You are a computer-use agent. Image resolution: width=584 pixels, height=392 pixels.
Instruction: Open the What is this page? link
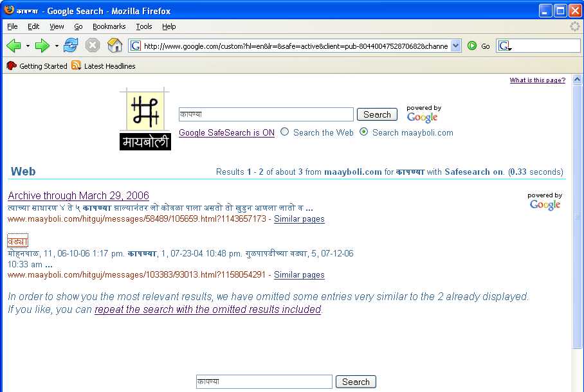pos(538,80)
